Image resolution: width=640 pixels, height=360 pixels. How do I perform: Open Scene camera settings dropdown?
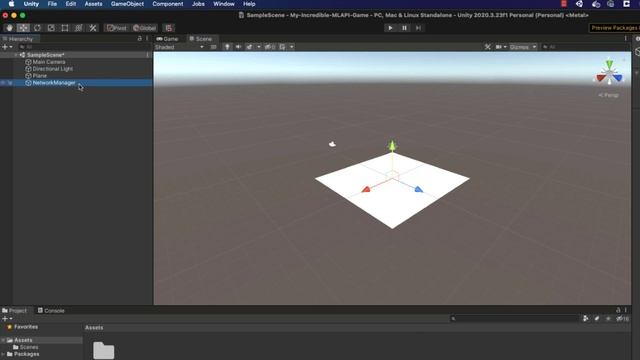(x=501, y=47)
